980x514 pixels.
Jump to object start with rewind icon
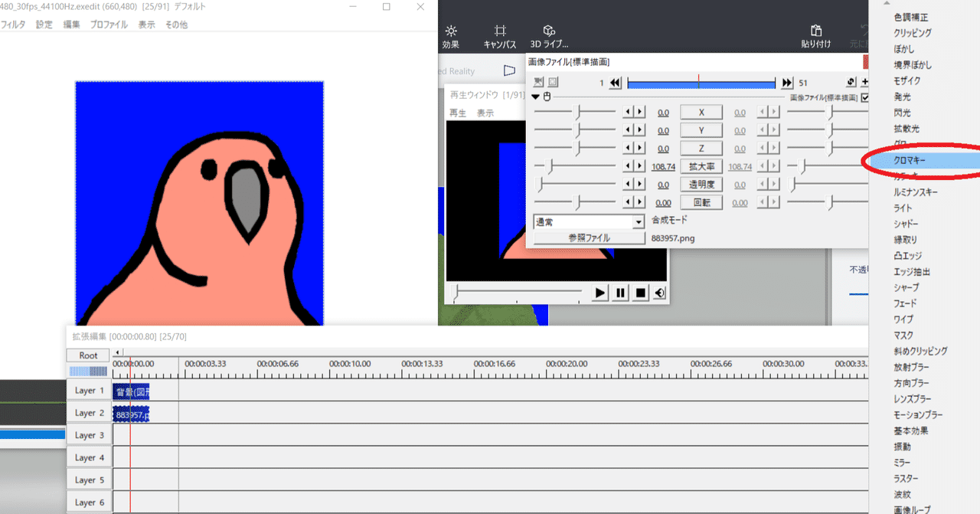point(616,83)
